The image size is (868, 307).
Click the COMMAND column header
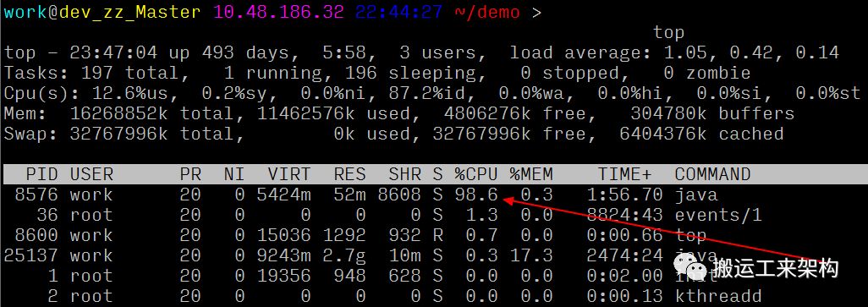pyautogui.click(x=712, y=175)
